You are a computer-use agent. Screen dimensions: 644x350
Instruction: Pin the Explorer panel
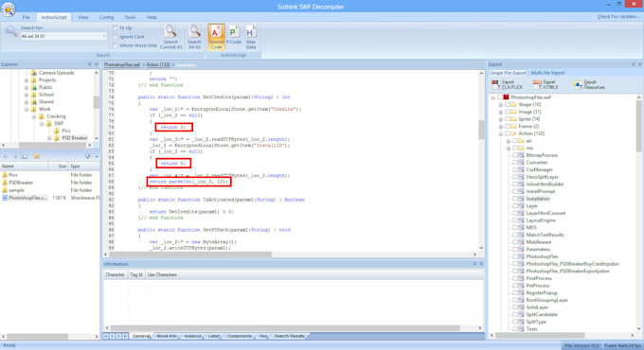(x=90, y=64)
